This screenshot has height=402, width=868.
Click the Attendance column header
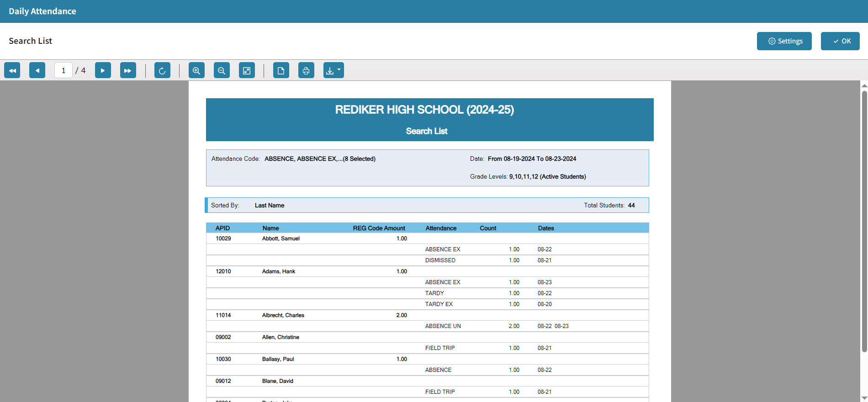pyautogui.click(x=441, y=228)
